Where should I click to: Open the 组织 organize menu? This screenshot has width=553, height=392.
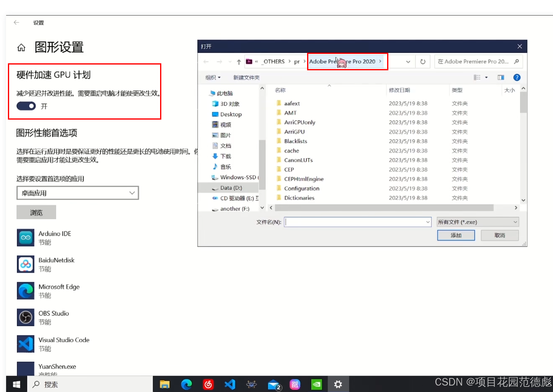coord(213,78)
